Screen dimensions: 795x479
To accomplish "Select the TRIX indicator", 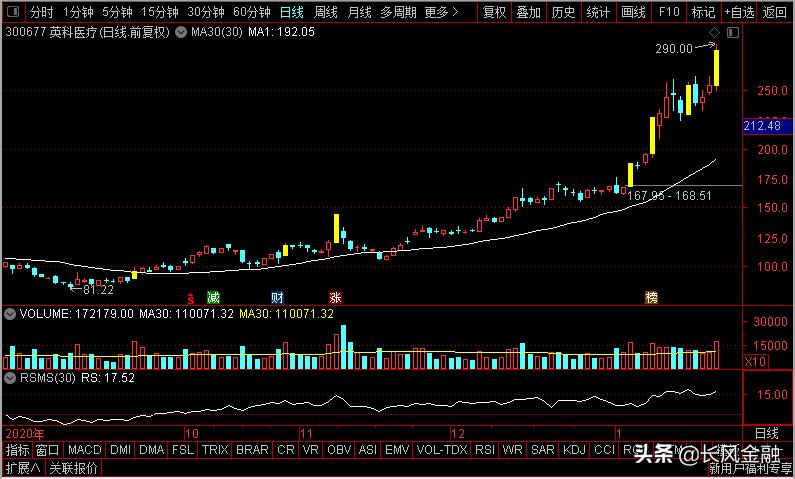I will click(215, 450).
